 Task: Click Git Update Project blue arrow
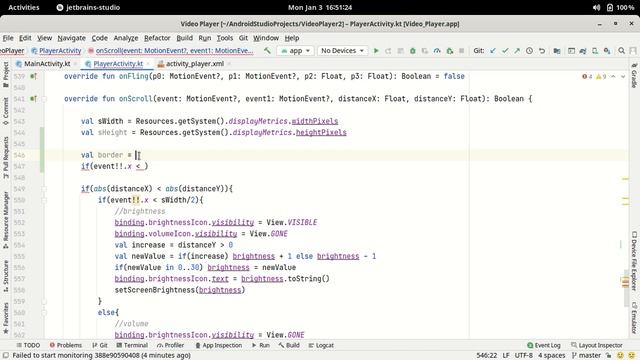point(493,51)
